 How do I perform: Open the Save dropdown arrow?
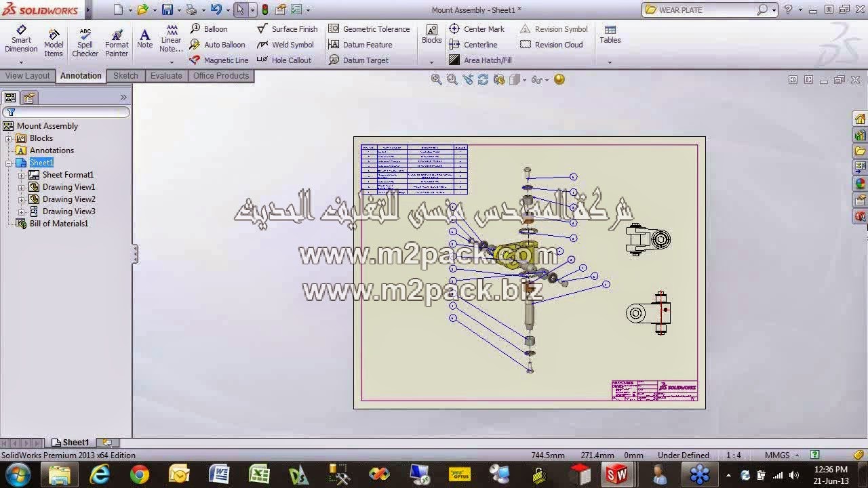point(178,10)
